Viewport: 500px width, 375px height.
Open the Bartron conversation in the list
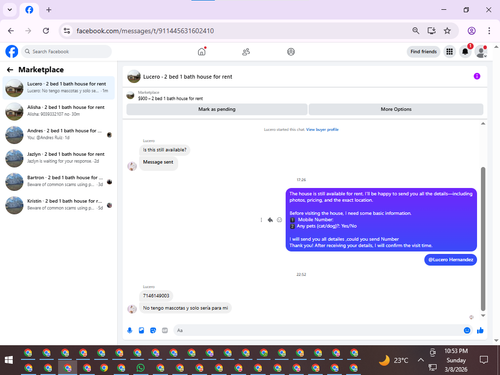click(x=59, y=181)
